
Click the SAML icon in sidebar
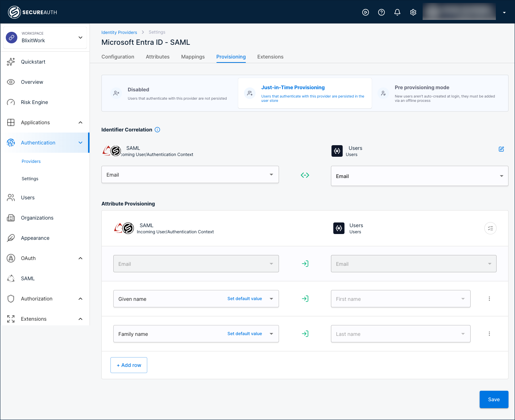click(x=11, y=278)
